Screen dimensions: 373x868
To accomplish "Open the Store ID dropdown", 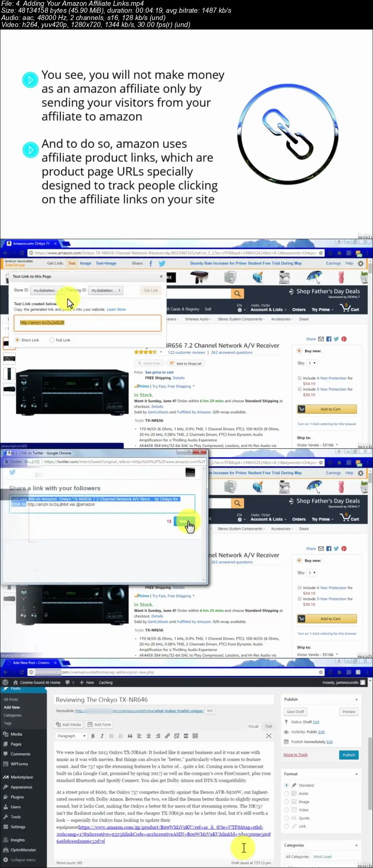I will click(x=48, y=290).
